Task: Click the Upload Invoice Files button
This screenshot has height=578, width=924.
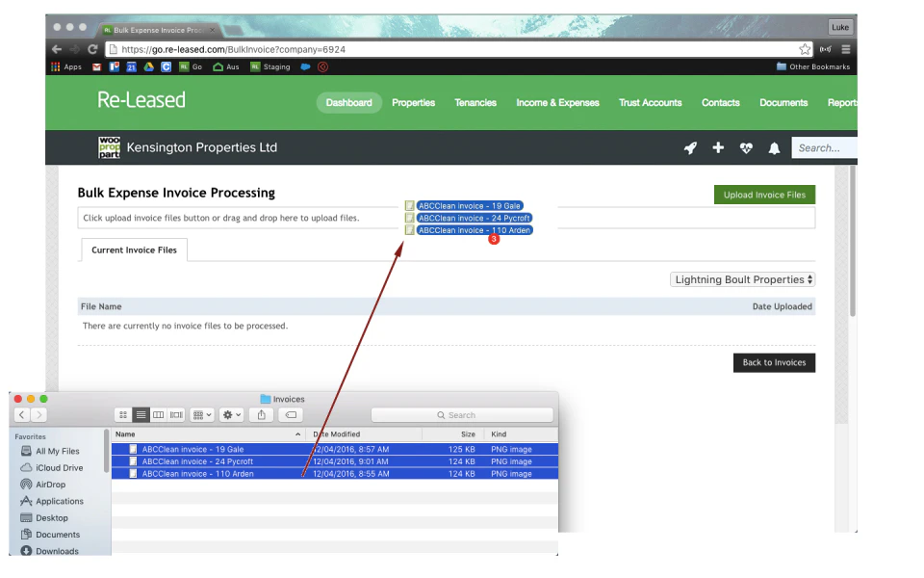Action: [764, 194]
